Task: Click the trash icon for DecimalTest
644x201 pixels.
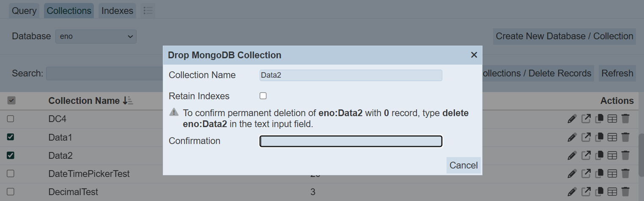Action: tap(625, 192)
